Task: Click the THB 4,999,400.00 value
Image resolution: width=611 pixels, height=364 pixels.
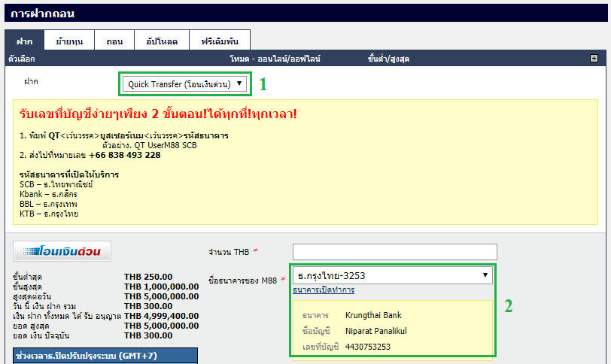Action: coord(161,316)
